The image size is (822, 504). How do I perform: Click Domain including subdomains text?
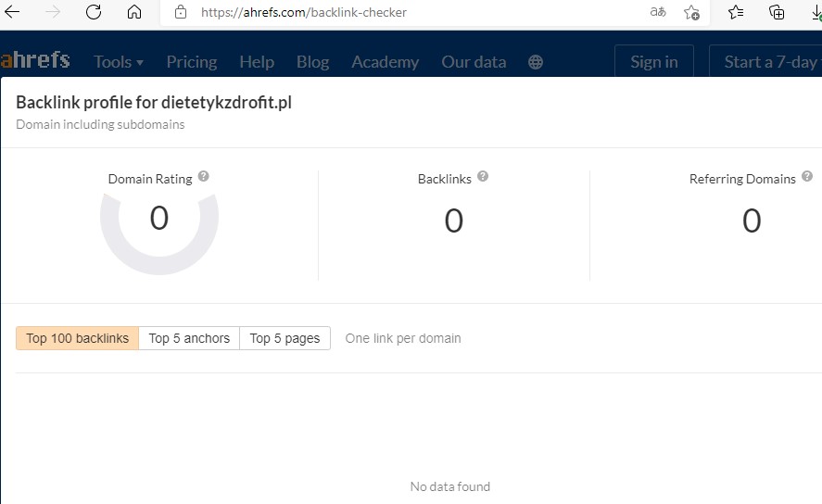(100, 124)
